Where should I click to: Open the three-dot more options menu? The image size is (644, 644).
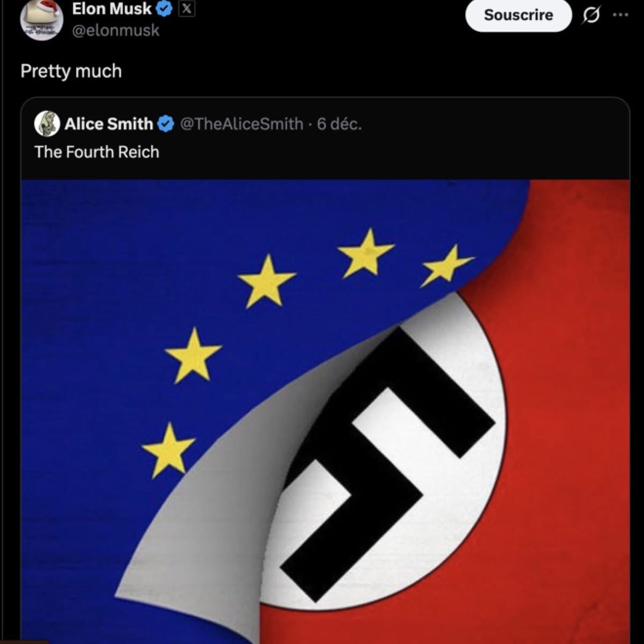[620, 15]
